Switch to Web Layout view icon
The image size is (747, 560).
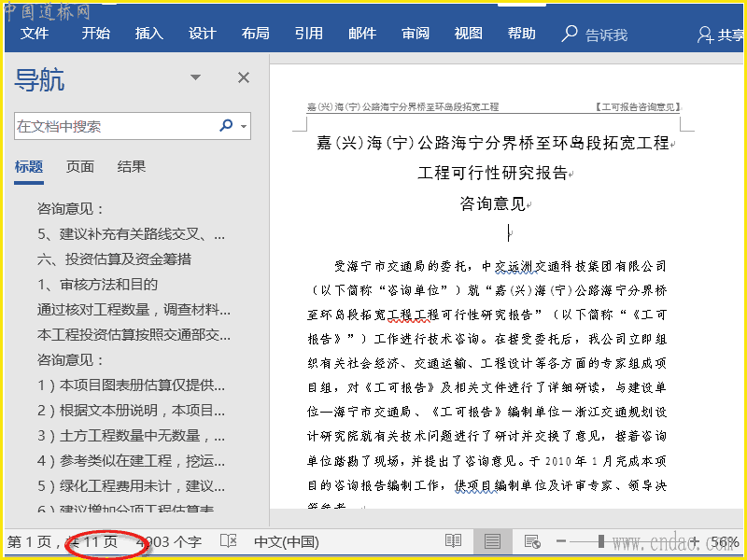pyautogui.click(x=531, y=541)
